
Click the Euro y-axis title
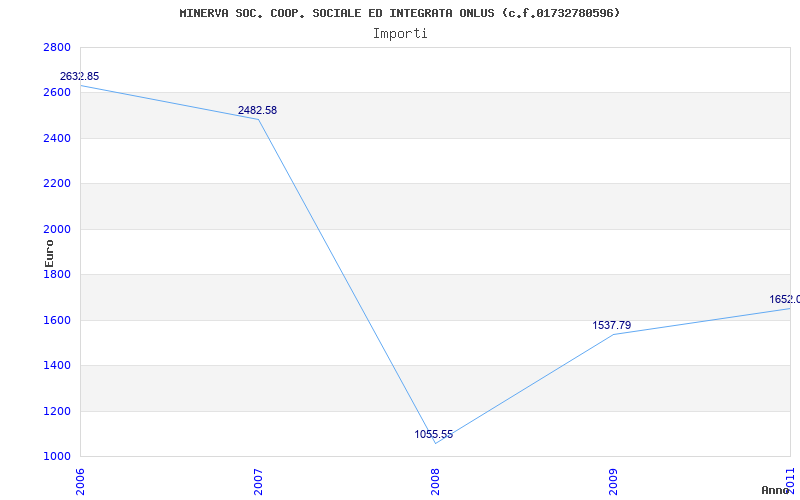click(x=49, y=254)
